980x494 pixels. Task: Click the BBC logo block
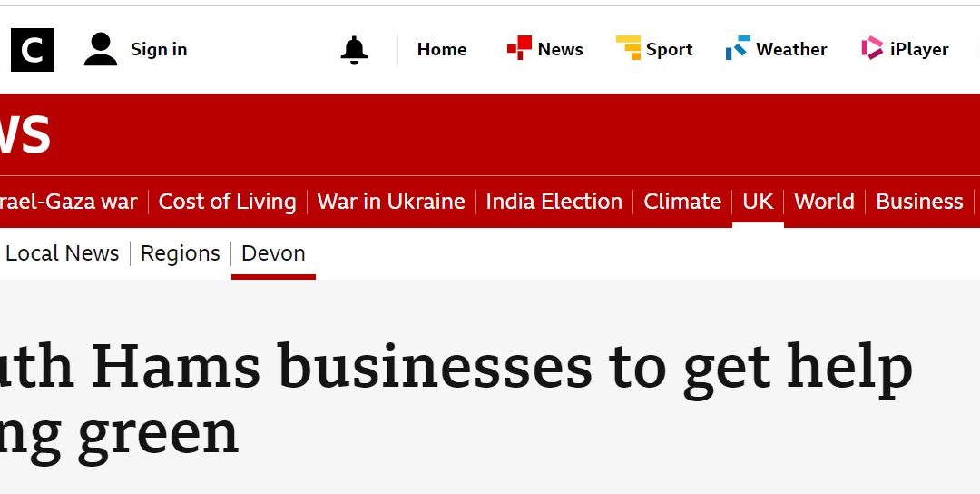(x=32, y=50)
